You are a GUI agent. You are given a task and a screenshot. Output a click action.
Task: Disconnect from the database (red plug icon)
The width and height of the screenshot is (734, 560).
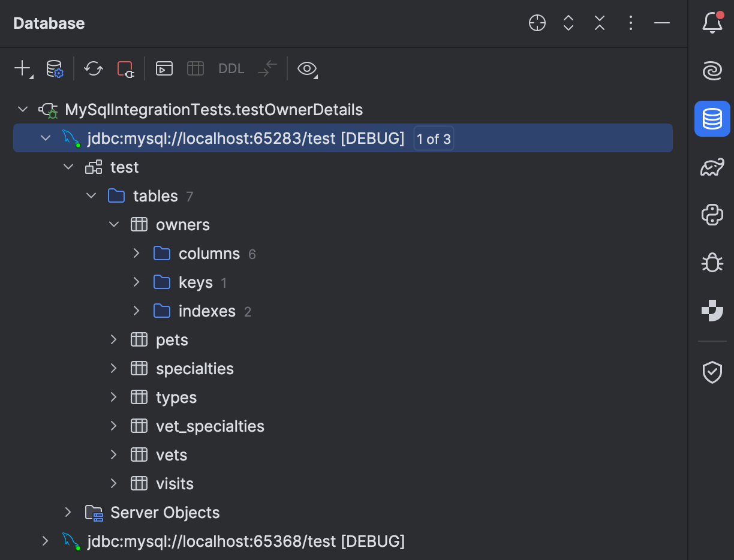125,68
